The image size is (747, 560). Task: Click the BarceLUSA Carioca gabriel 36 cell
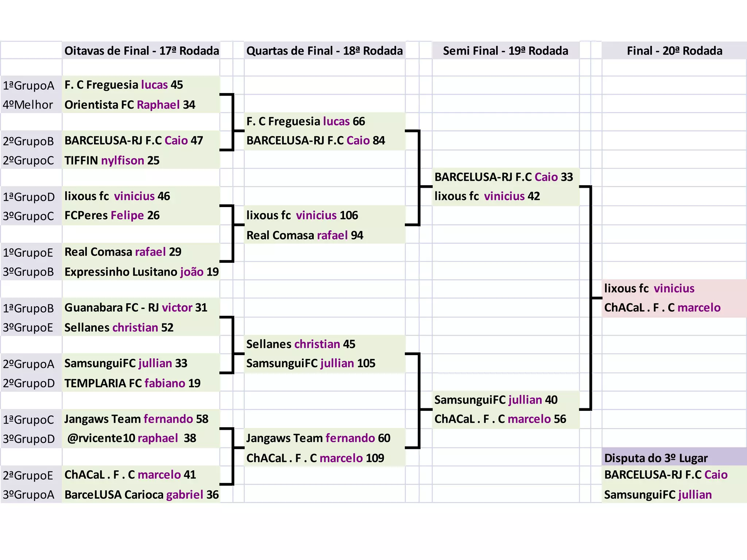point(141,494)
